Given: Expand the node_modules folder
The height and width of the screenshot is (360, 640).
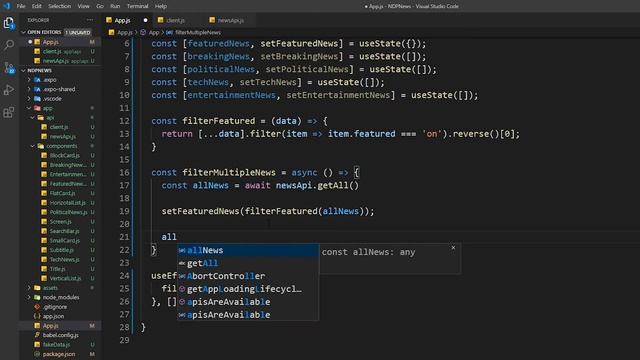Looking at the screenshot, I should [x=60, y=297].
